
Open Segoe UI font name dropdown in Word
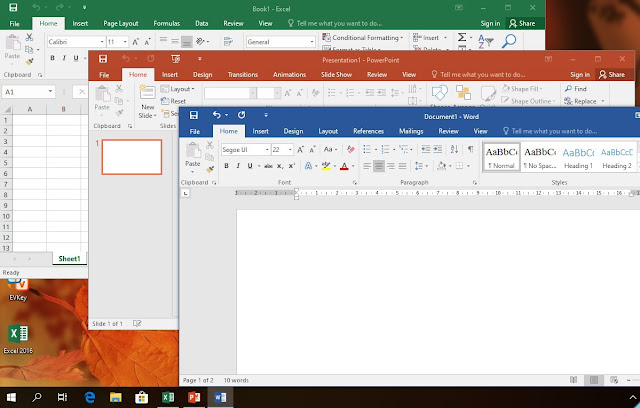(267, 150)
